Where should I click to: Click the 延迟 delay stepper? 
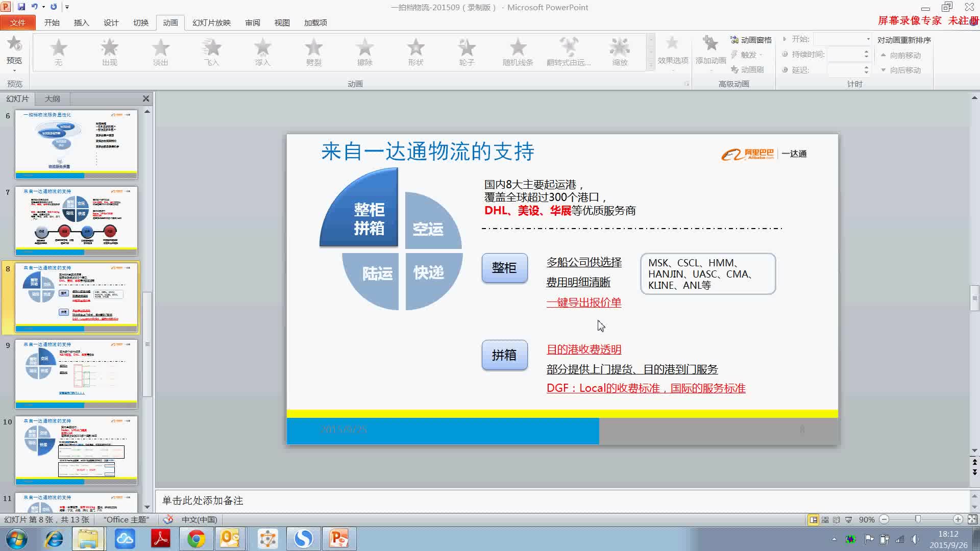pos(866,69)
